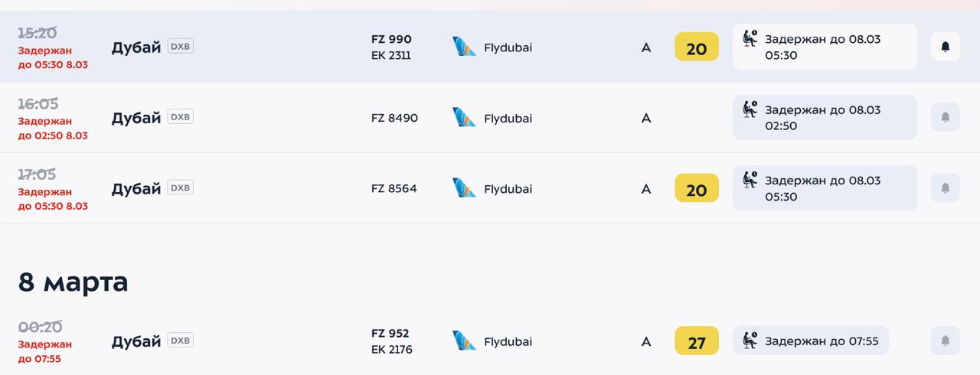
Task: Click delayed passenger icon for FZ 952
Action: (x=750, y=341)
